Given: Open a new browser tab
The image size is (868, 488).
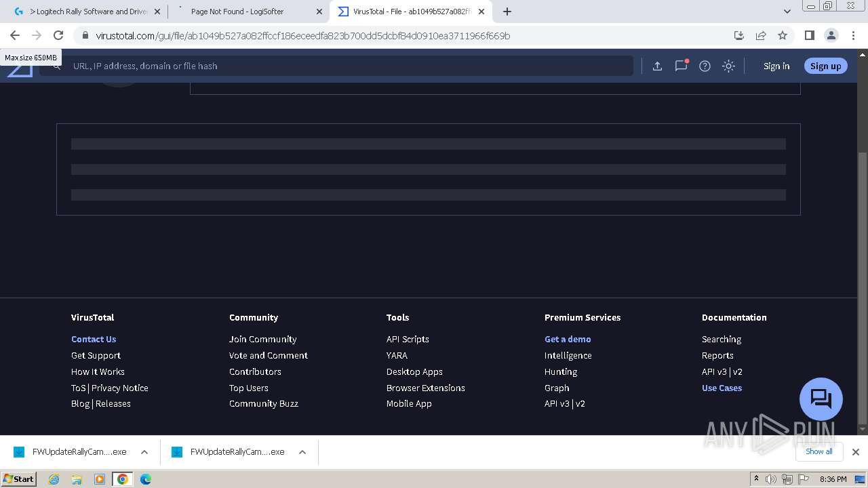Looking at the screenshot, I should 507,12.
